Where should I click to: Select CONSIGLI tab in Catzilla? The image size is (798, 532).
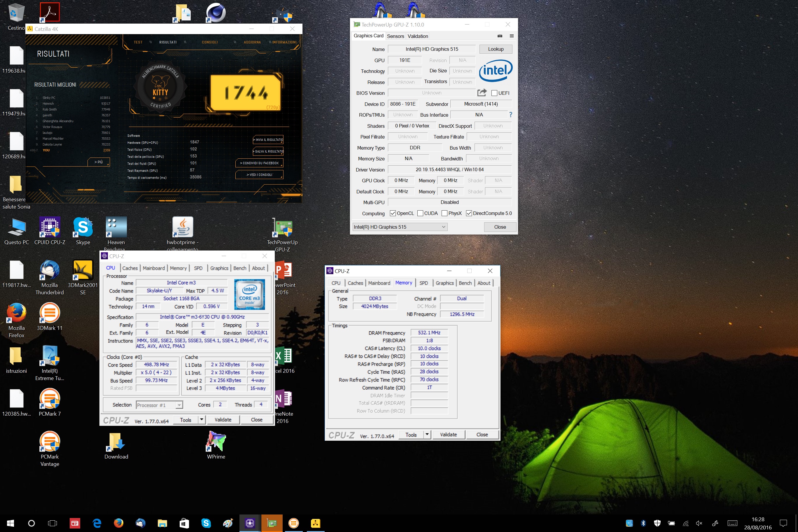click(x=210, y=42)
